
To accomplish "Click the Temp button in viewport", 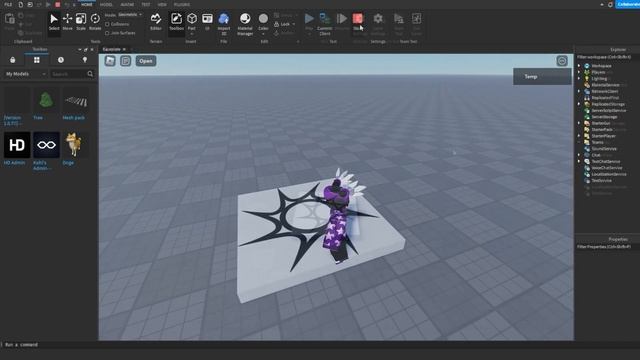I will pos(542,76).
